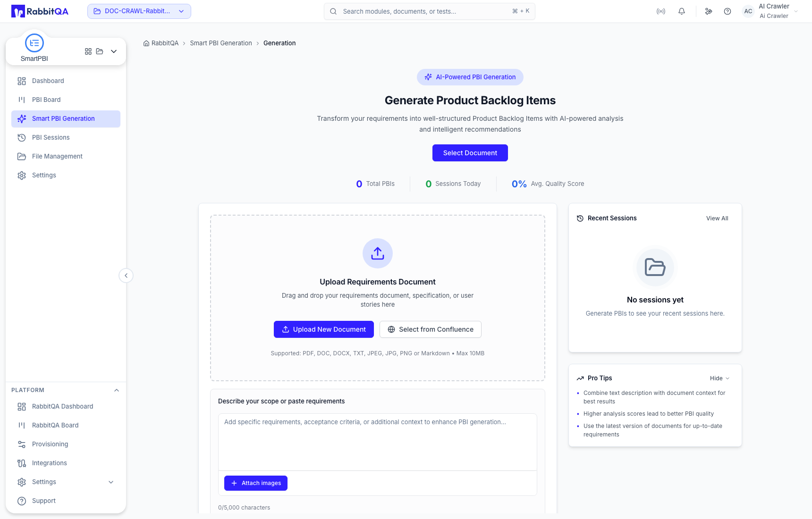
Task: Open PBI Sessions
Action: (x=66, y=138)
